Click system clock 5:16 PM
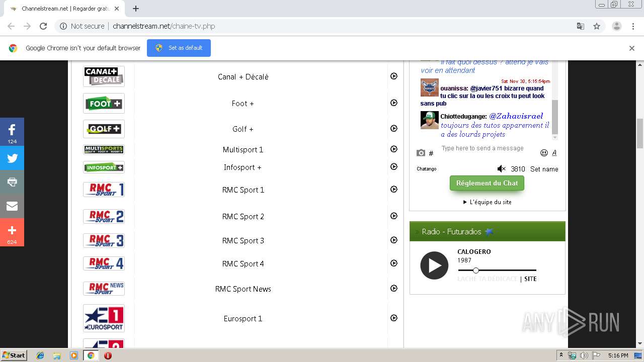Image resolution: width=644 pixels, height=362 pixels. coord(618,355)
